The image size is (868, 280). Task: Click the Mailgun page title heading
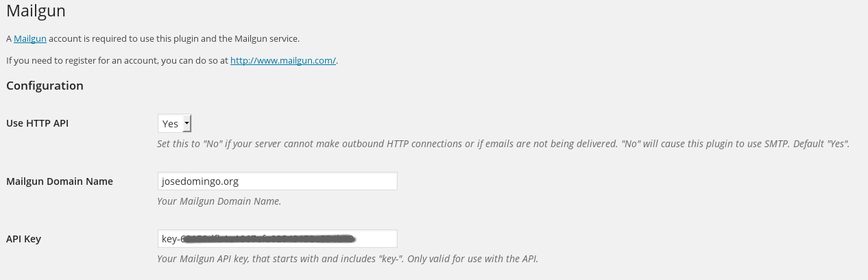(x=36, y=12)
